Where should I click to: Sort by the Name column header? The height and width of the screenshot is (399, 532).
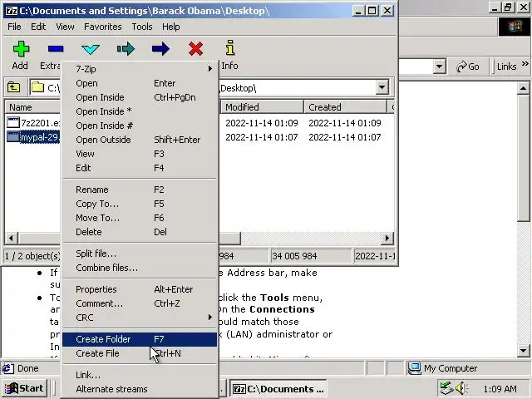coord(32,107)
